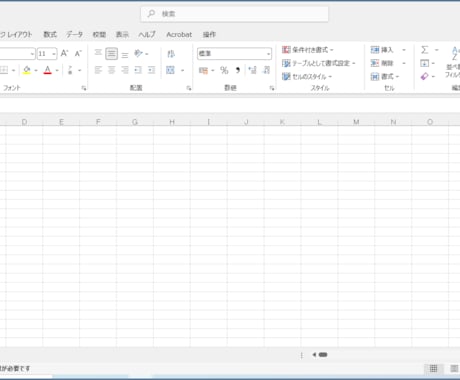Click the 操作 tell-me item
This screenshot has height=380, width=460.
[209, 34]
